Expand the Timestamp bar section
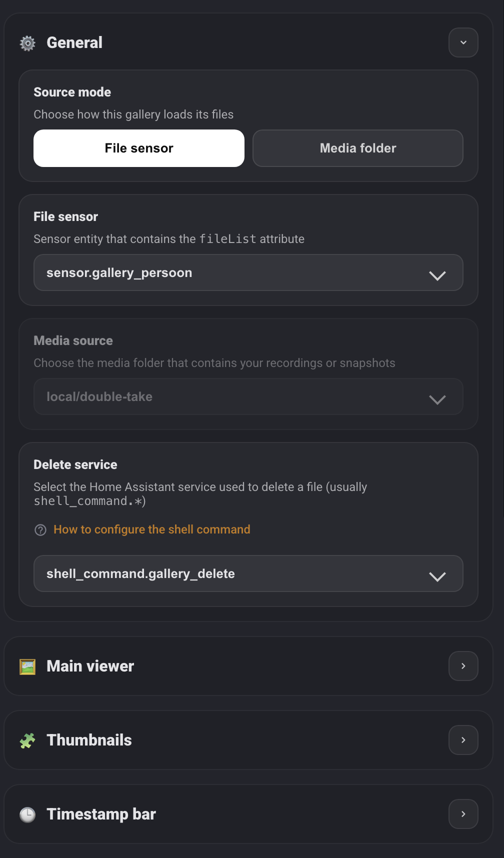 463,814
